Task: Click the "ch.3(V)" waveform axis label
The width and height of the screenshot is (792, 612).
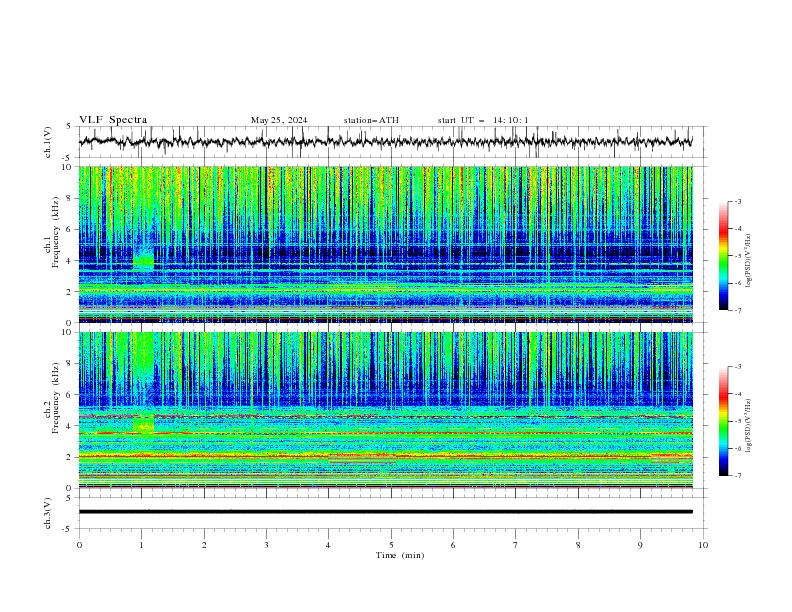Action: click(x=48, y=513)
